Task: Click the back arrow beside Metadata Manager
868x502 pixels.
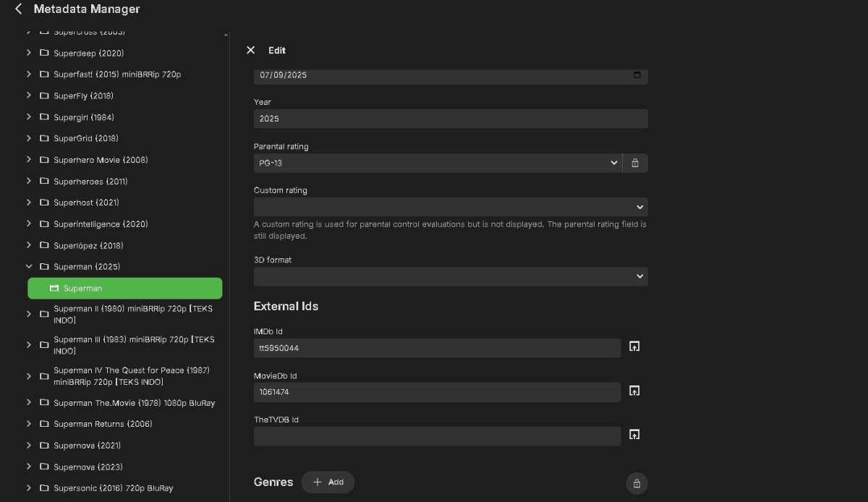Action: click(x=18, y=9)
